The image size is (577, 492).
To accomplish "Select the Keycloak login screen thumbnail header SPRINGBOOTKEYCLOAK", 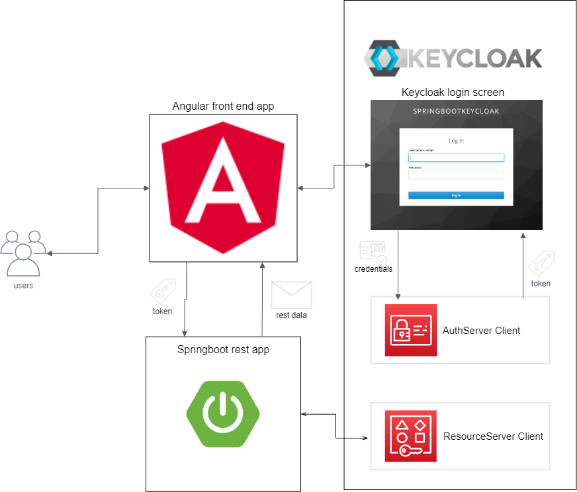I will coord(456,111).
